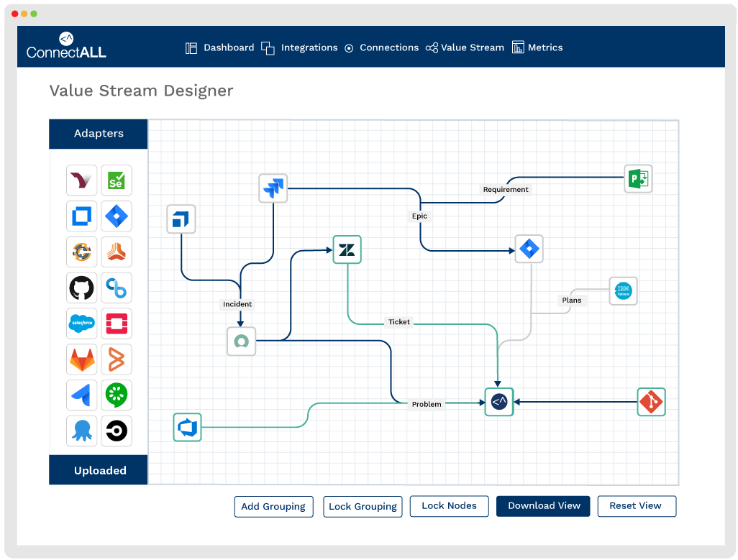The image size is (738, 560).
Task: Click the Download View button
Action: pos(543,506)
